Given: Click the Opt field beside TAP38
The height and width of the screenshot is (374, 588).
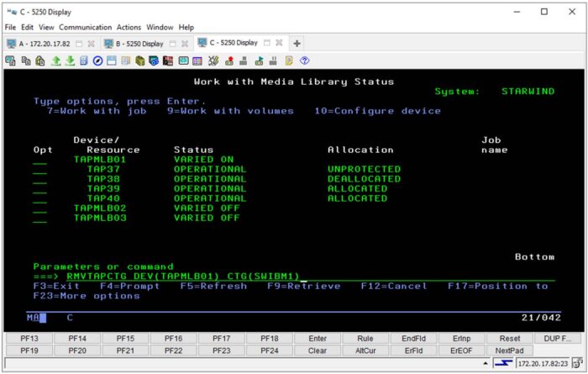Looking at the screenshot, I should [x=39, y=179].
